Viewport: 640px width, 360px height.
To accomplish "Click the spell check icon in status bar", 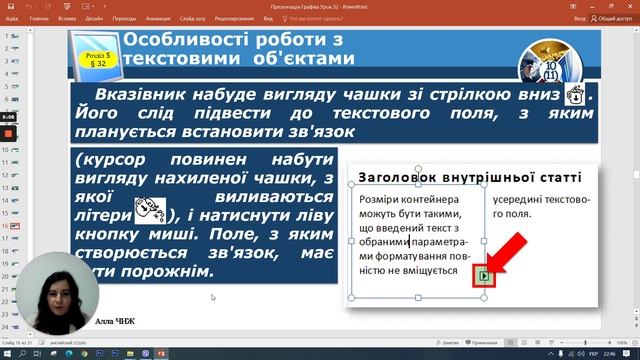I will coord(42,343).
